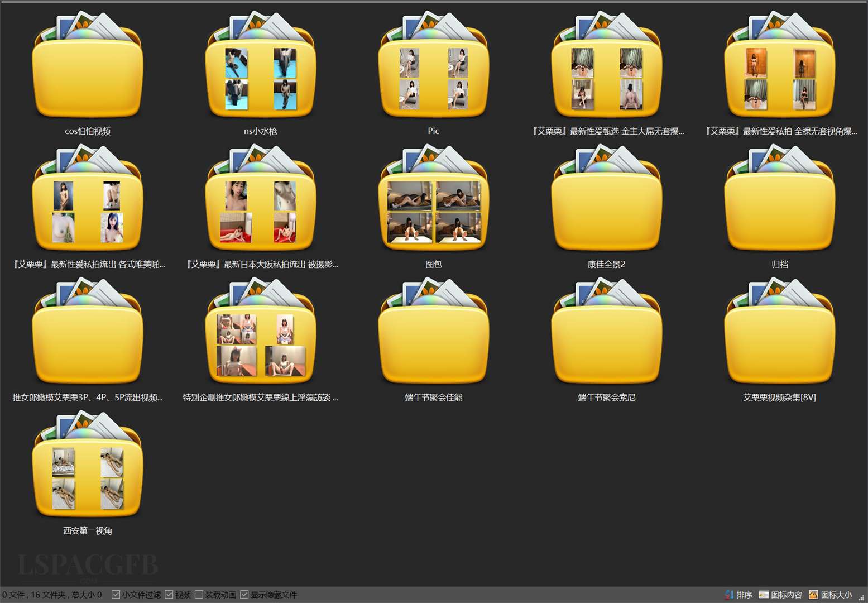868x603 pixels.
Task: Click the resize grip in the corner
Action: (861, 597)
